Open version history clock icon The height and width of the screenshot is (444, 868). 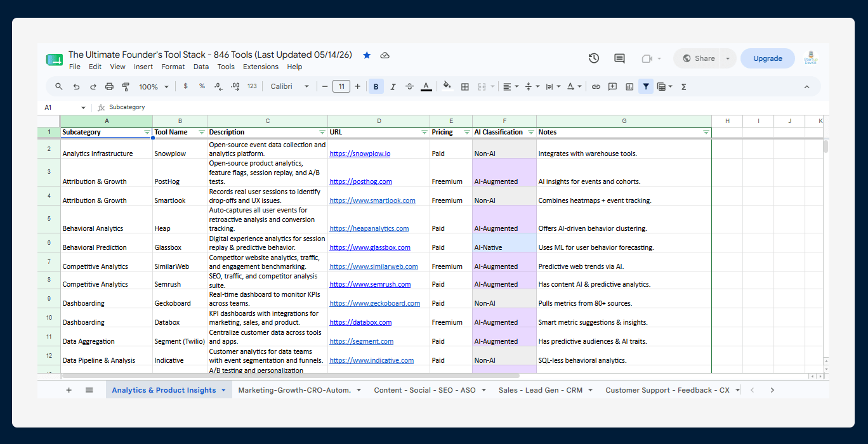coord(594,58)
